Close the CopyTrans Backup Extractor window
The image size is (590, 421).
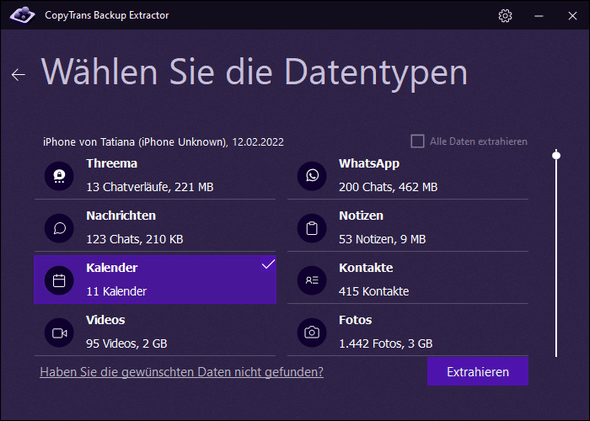pos(572,16)
